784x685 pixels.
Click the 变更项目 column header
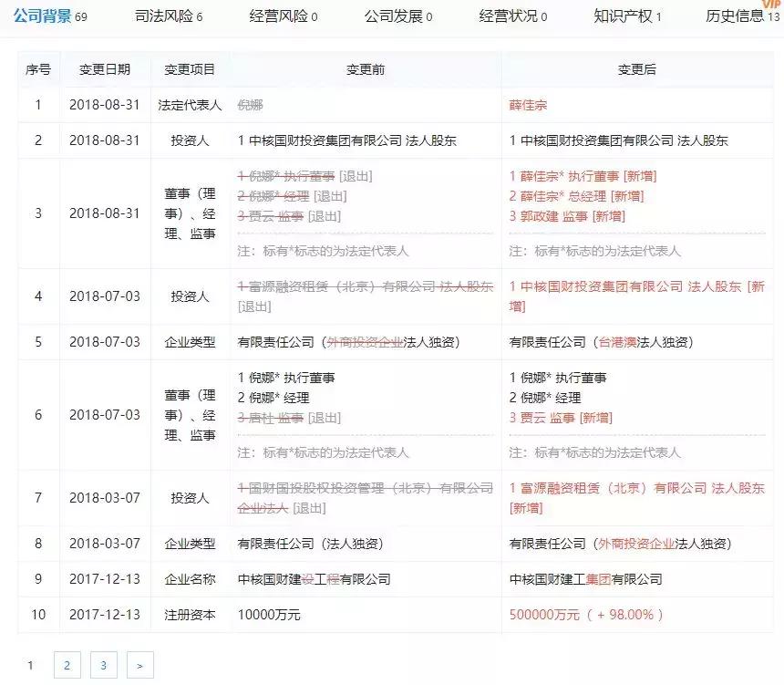pos(190,68)
